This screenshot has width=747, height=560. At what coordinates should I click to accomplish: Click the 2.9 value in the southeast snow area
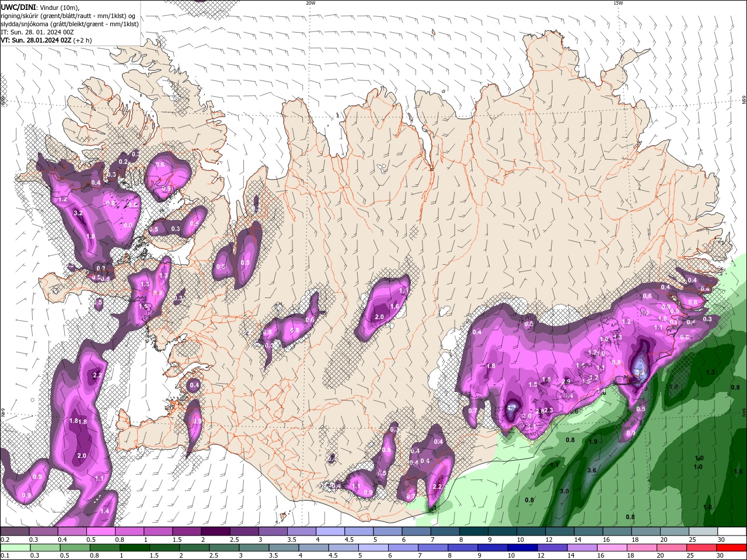(x=566, y=381)
